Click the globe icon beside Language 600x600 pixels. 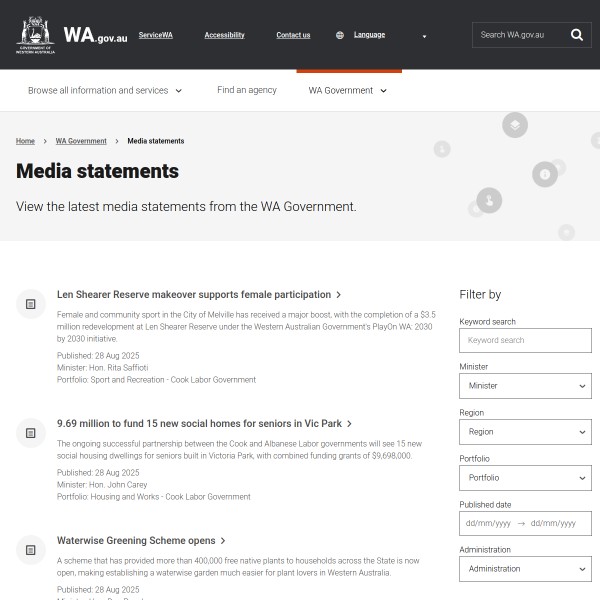click(x=340, y=35)
